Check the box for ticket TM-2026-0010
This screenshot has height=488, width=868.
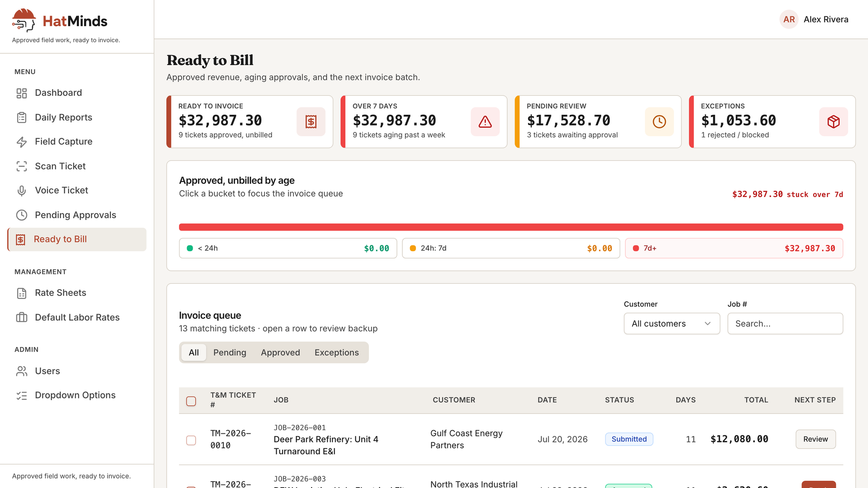[x=191, y=440]
